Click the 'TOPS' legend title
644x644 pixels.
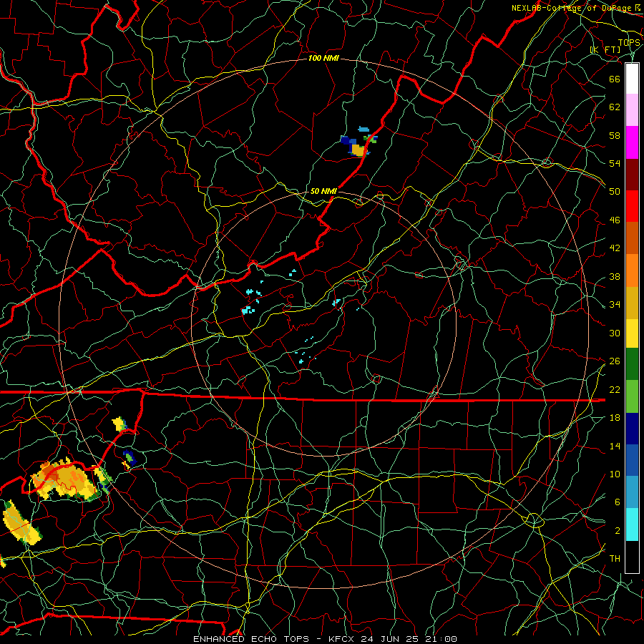pyautogui.click(x=629, y=43)
